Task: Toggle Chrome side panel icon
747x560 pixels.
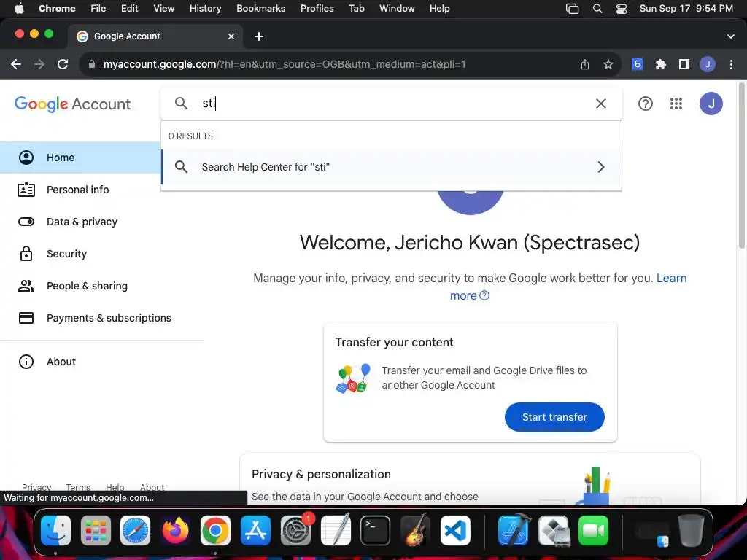Action: point(684,64)
